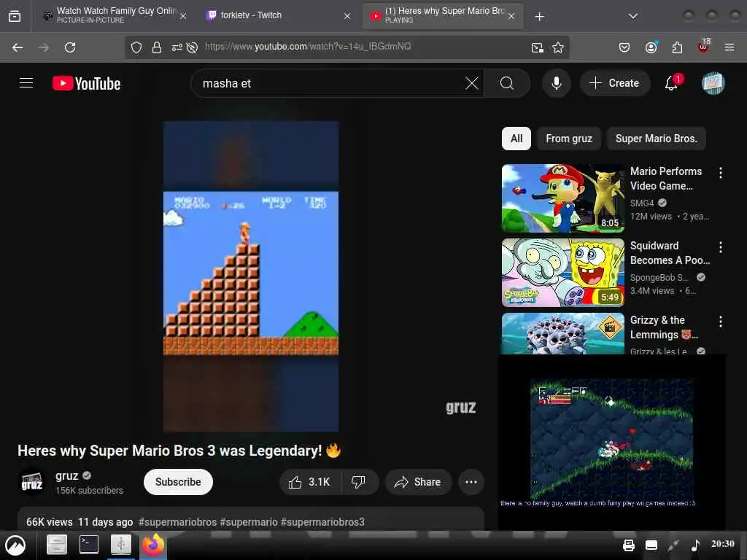Show site security padlock info
Viewport: 747px width, 560px height.
157,47
